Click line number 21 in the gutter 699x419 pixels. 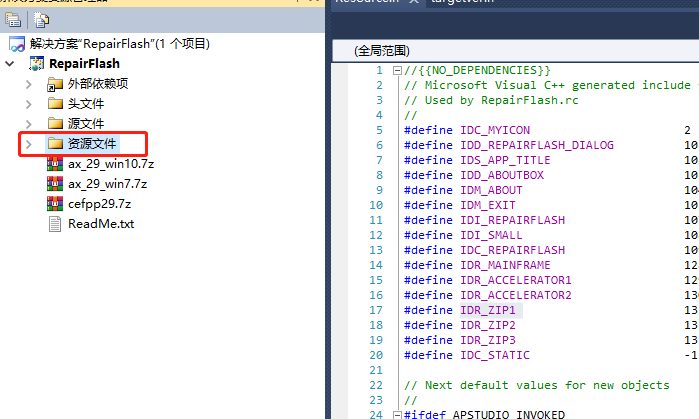pyautogui.click(x=376, y=370)
